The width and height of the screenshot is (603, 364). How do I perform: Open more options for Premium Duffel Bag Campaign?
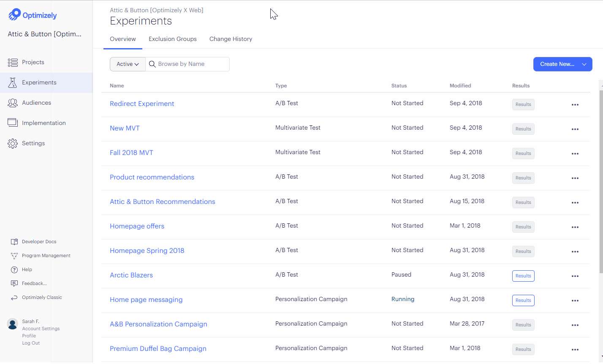click(575, 350)
